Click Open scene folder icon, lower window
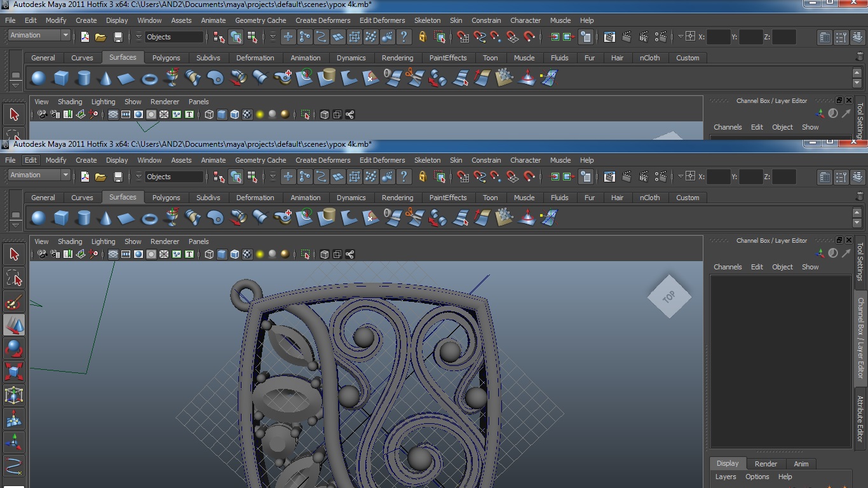 pos(100,177)
